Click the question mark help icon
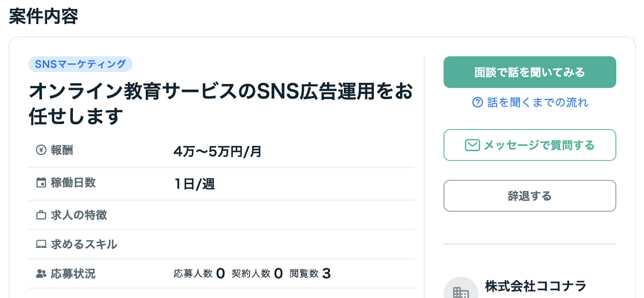This screenshot has width=644, height=298. [x=477, y=103]
